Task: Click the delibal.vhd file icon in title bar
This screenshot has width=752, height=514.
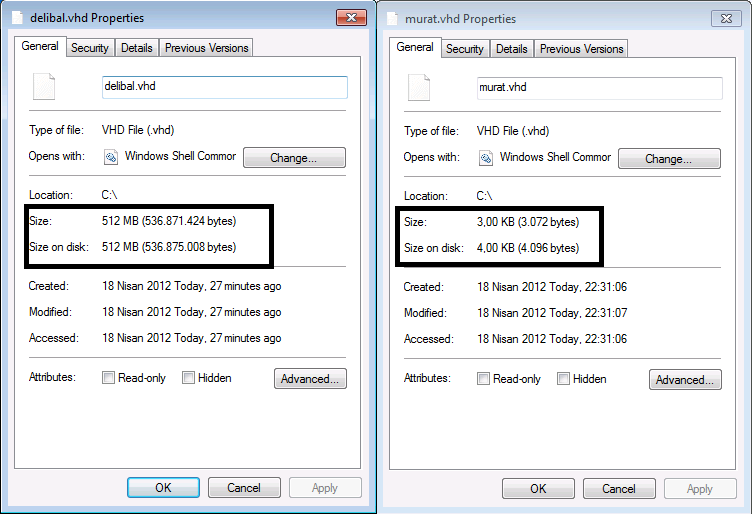Action: [x=17, y=17]
